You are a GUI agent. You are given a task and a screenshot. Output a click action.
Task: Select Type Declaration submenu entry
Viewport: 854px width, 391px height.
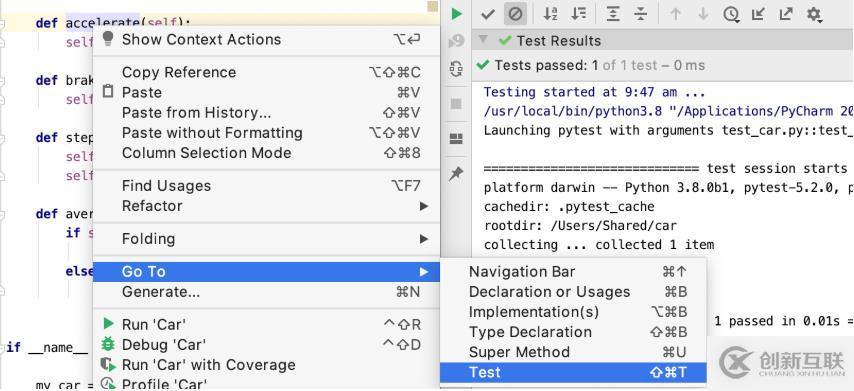click(x=574, y=332)
